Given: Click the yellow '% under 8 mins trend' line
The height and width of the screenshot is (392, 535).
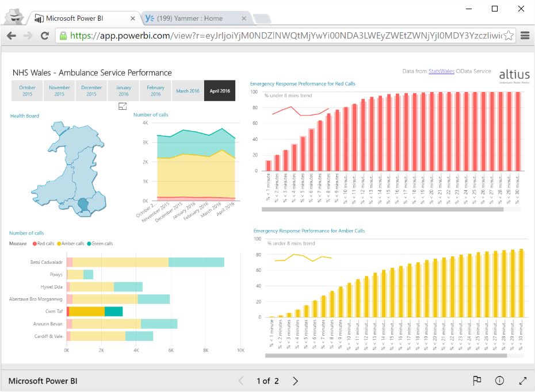Looking at the screenshot, I should click(303, 258).
